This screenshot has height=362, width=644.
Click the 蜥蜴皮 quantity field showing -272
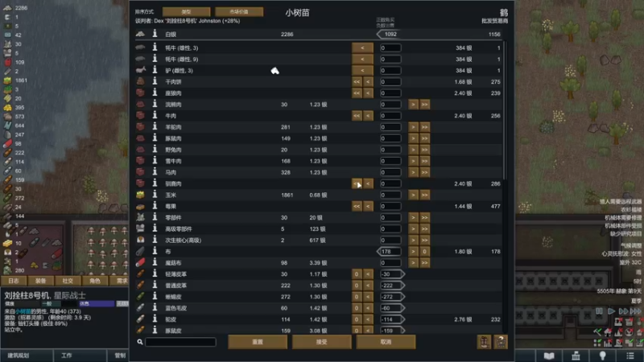392,296
